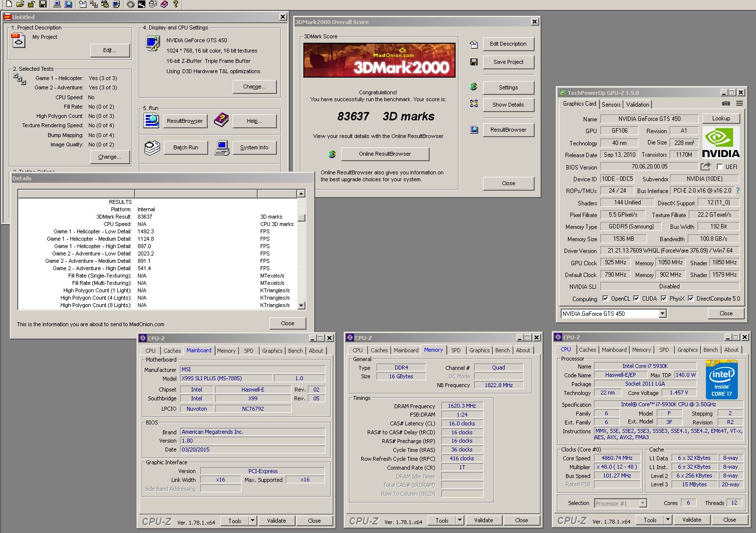
Task: Click the Save floppy disk toolbar icon
Action: 43,4
